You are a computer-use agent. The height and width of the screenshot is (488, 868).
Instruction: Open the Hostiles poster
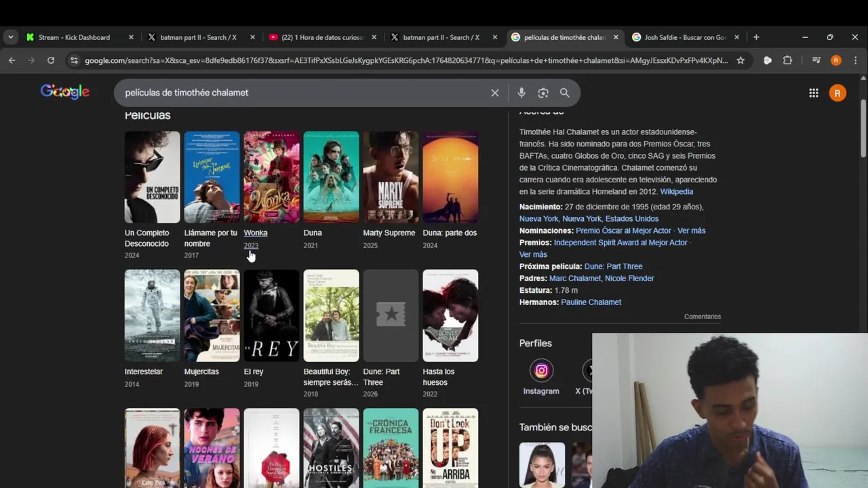(331, 448)
